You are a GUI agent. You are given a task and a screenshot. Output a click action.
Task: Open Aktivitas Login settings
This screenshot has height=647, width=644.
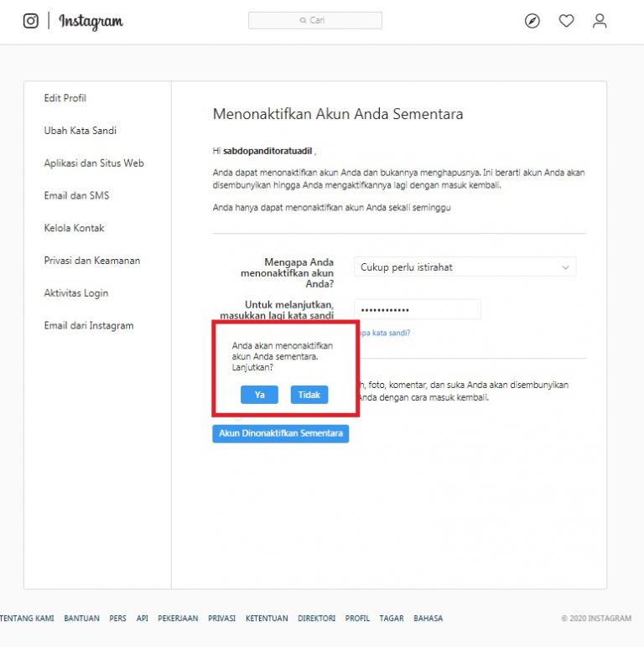(76, 293)
